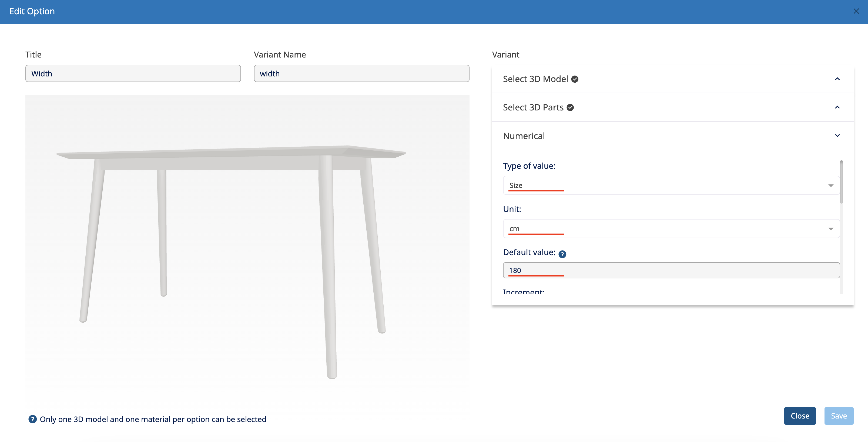Click the Select 3D Parts header text
Image resolution: width=868 pixels, height=442 pixels.
pos(533,107)
